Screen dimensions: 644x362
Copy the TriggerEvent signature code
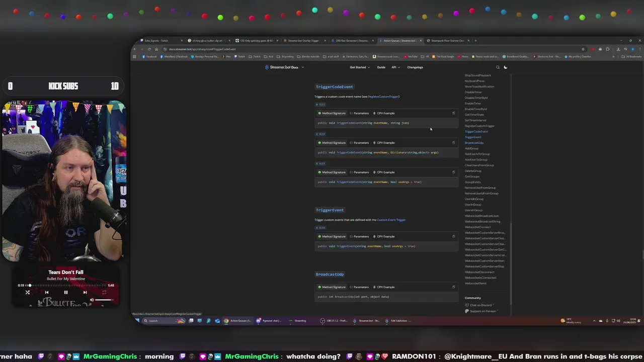click(x=453, y=236)
